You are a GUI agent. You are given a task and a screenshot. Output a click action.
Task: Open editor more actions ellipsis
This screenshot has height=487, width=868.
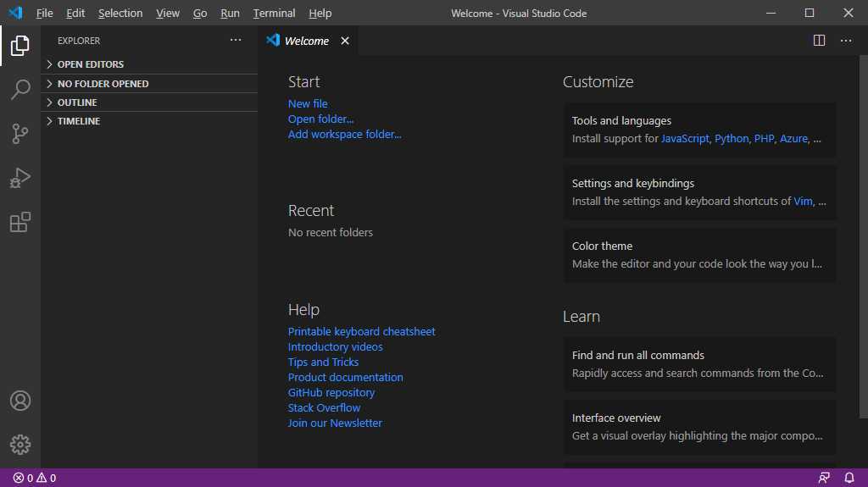point(846,41)
